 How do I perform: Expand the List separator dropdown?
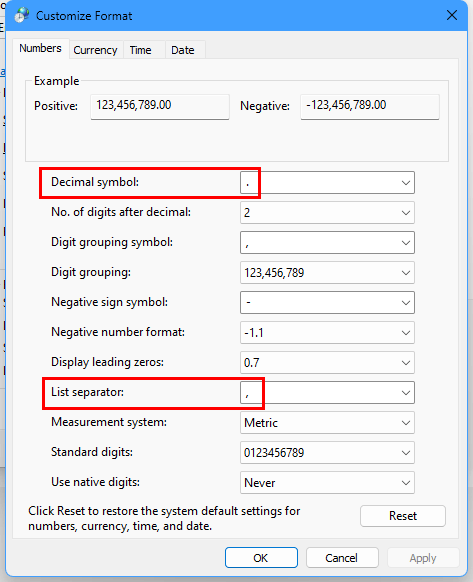pyautogui.click(x=327, y=393)
